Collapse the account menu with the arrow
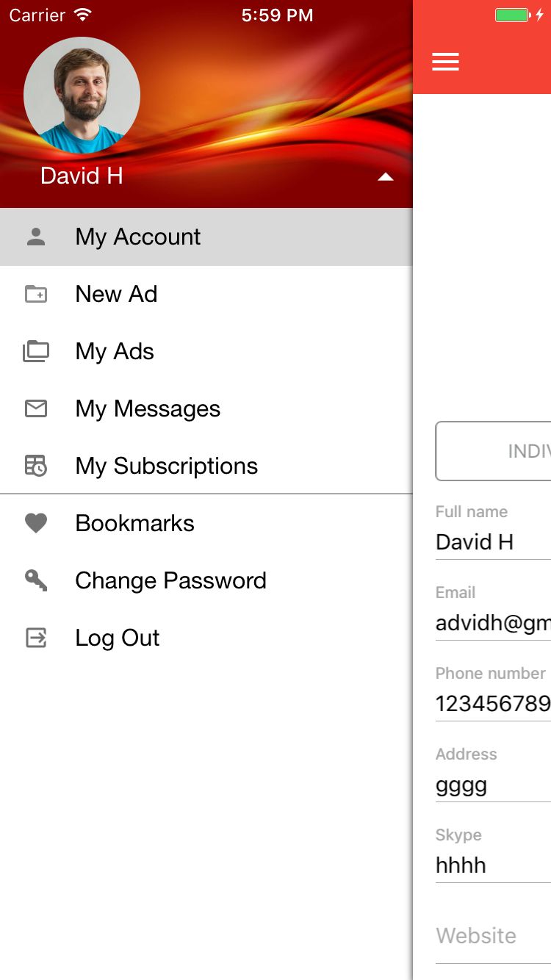This screenshot has width=551, height=980. pyautogui.click(x=386, y=177)
